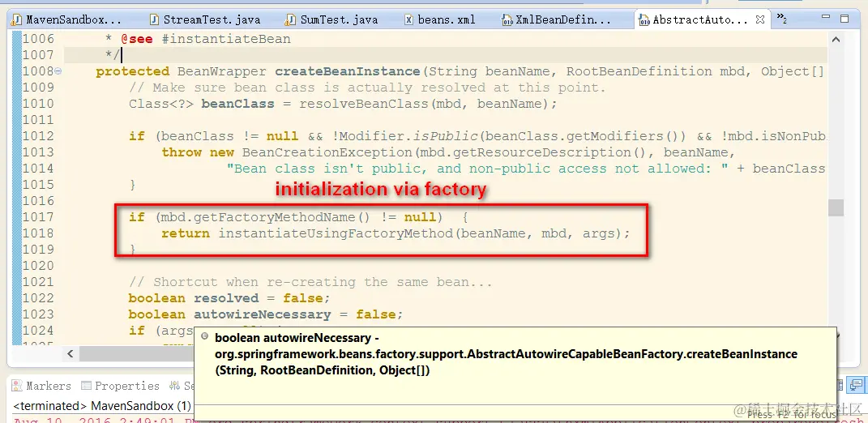Close the AbstractAuto... editor tab
This screenshot has height=423, width=868.
[760, 19]
